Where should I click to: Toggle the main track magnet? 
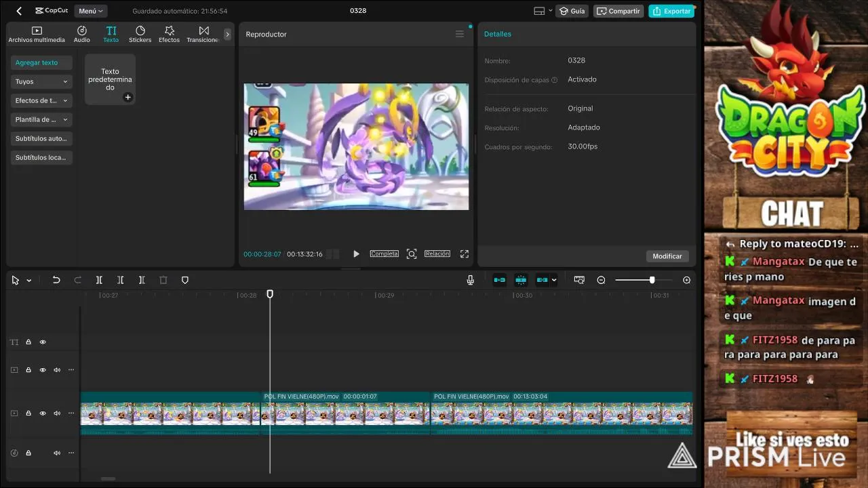point(500,280)
